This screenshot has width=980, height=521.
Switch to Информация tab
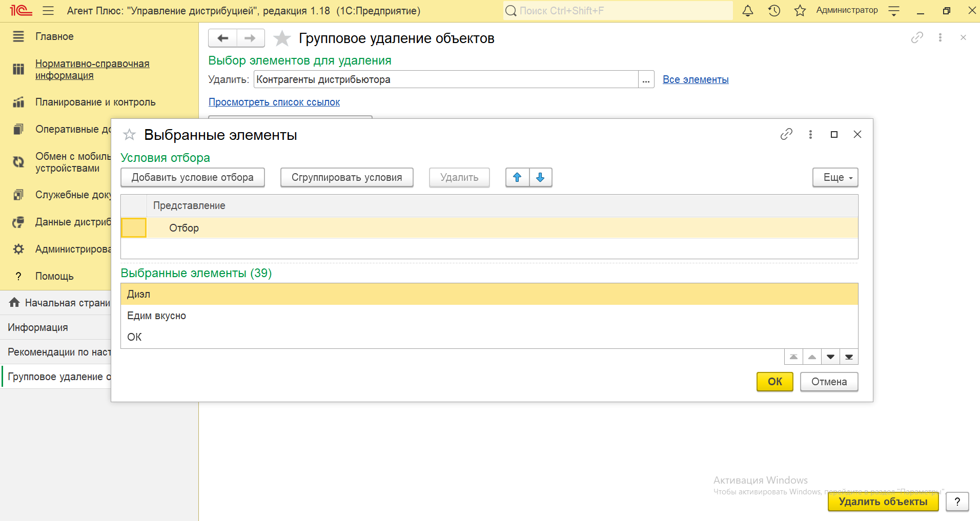pyautogui.click(x=55, y=327)
